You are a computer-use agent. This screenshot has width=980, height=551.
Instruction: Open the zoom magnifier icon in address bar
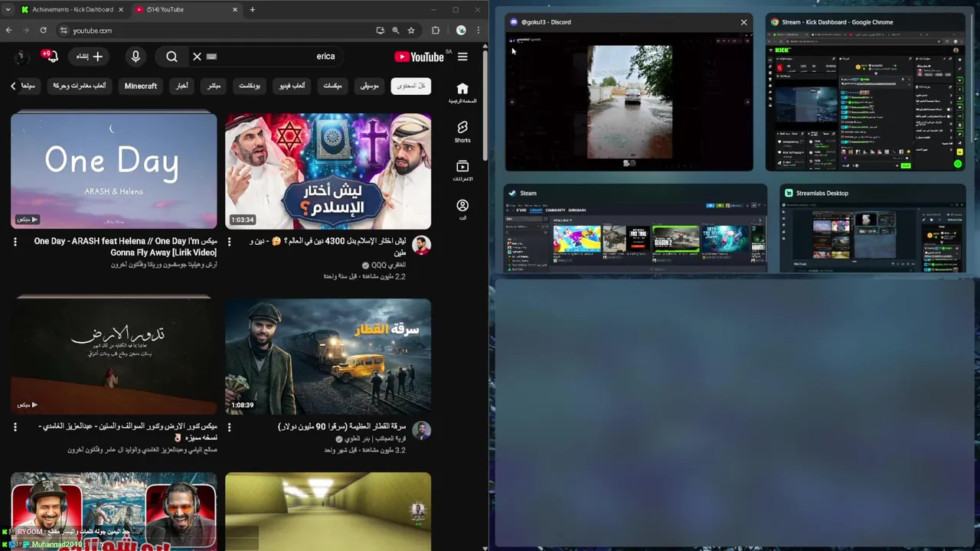tap(395, 31)
